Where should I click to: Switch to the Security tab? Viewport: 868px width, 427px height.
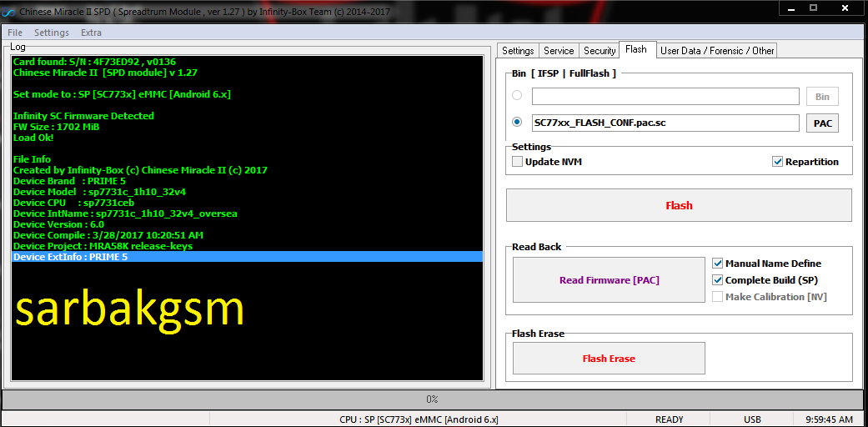(600, 50)
